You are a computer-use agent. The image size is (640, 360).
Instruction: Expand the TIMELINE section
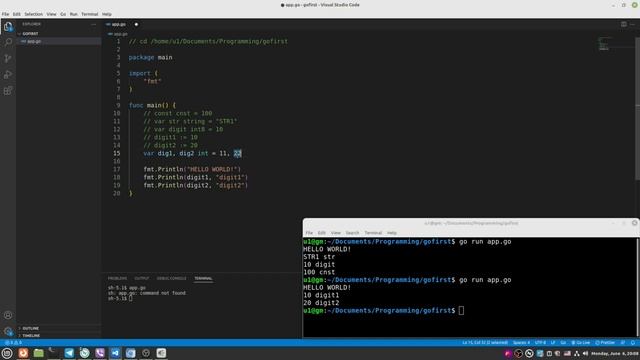tap(31, 336)
